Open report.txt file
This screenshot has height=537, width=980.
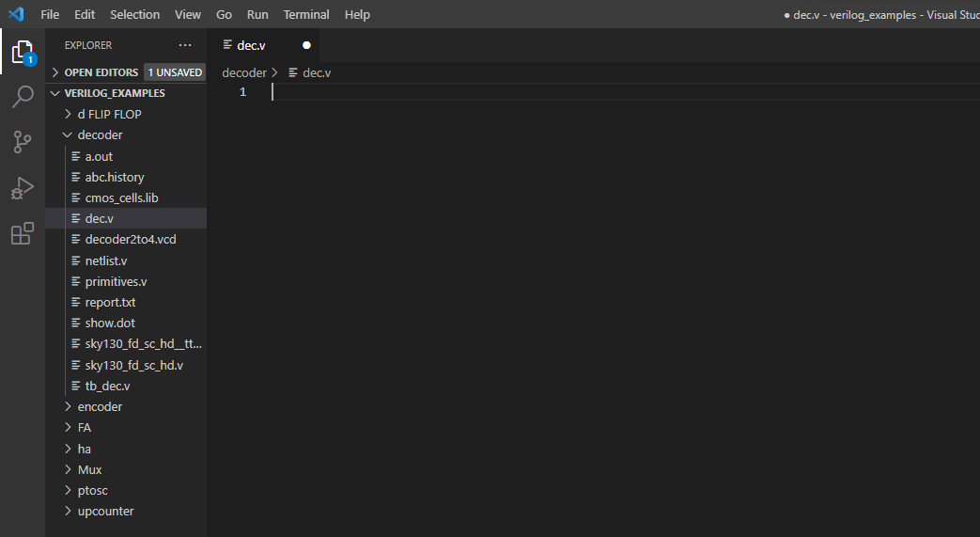coord(111,302)
